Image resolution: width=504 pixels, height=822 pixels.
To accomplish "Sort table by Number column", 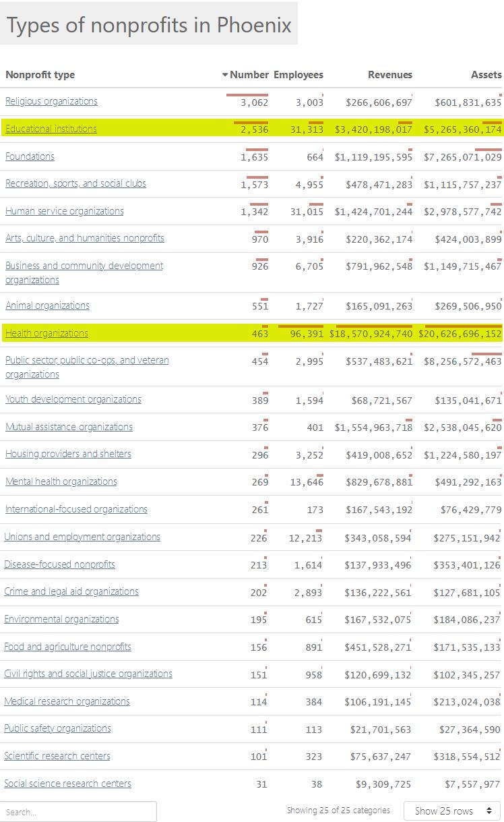I will pos(246,75).
